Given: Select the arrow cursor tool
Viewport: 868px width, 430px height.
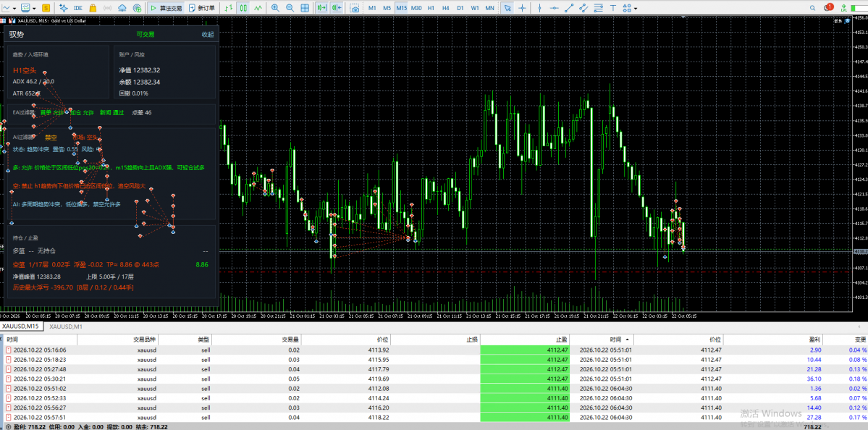Looking at the screenshot, I should [x=507, y=8].
